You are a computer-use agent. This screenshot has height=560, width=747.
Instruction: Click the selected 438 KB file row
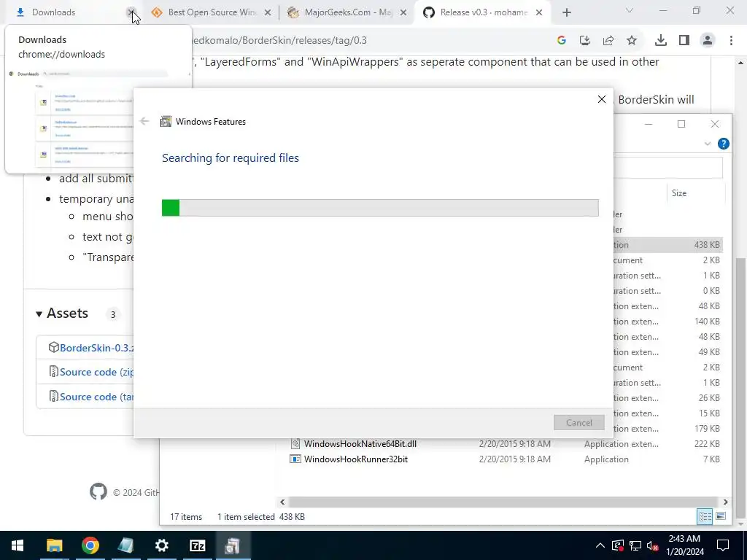[668, 245]
